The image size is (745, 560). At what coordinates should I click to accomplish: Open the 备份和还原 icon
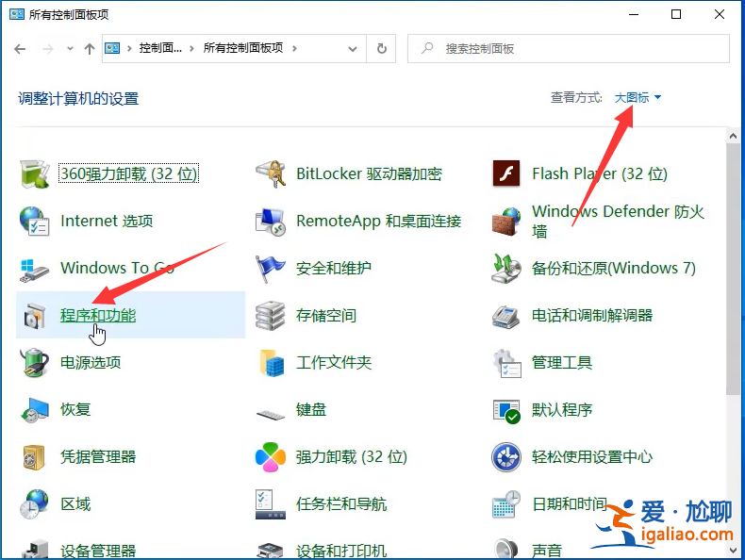[506, 269]
